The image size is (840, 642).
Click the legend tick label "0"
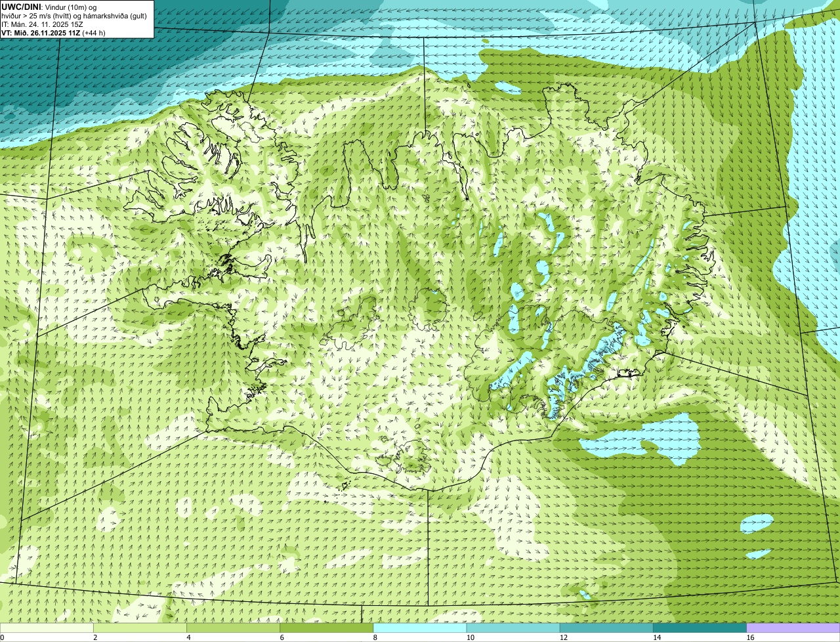(3, 637)
